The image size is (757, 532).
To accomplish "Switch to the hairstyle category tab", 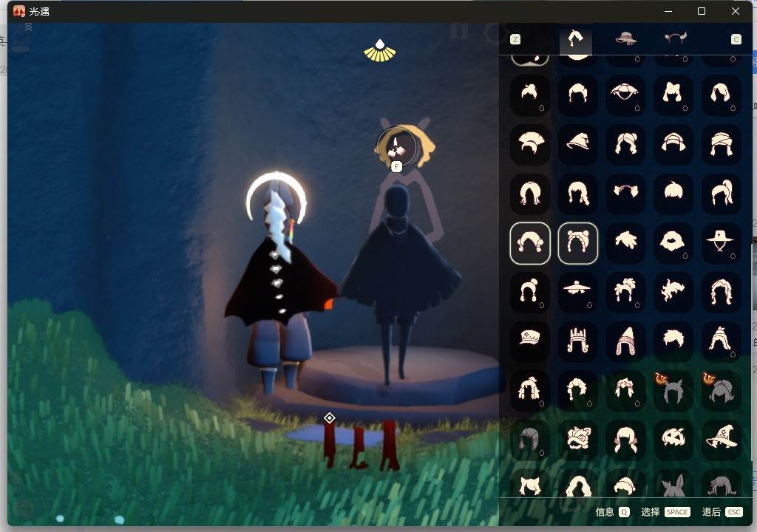I will tap(575, 39).
